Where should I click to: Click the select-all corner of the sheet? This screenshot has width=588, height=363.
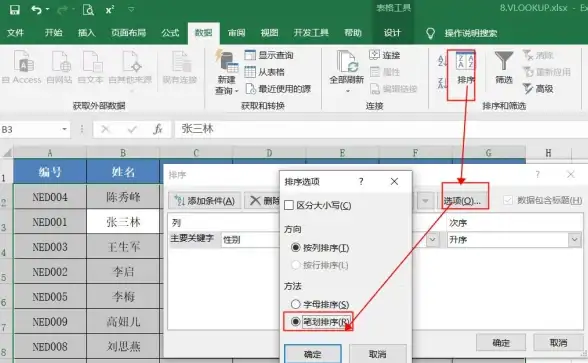7,153
